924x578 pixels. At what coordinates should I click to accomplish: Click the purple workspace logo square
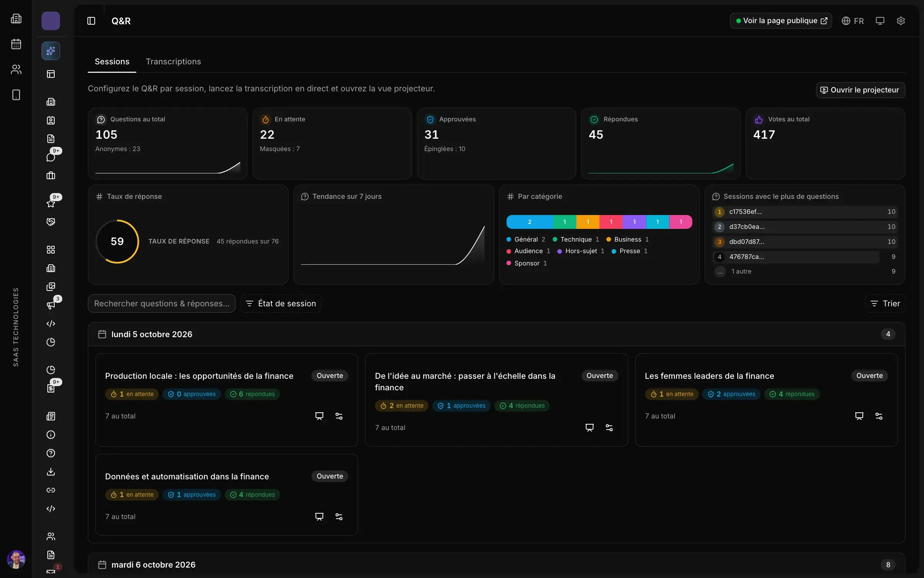click(x=51, y=21)
